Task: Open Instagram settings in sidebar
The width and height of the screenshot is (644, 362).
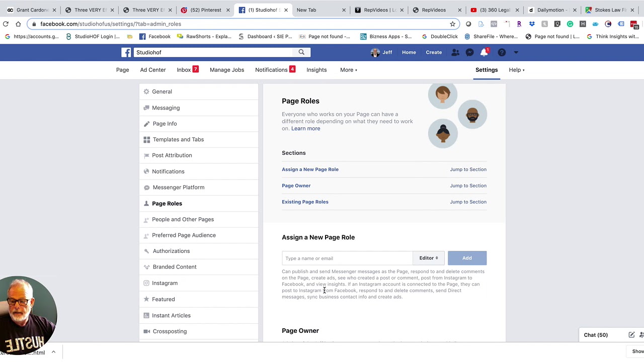Action: (x=198, y=283)
